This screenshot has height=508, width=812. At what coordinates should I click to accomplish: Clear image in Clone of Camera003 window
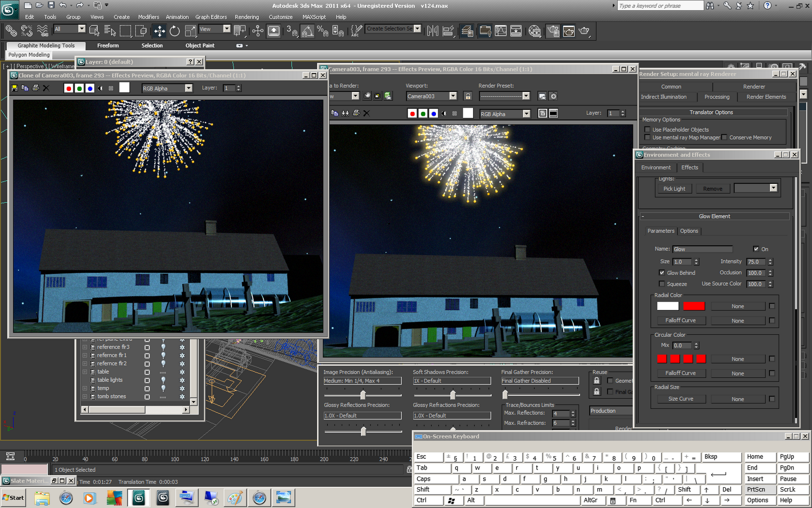pos(46,88)
